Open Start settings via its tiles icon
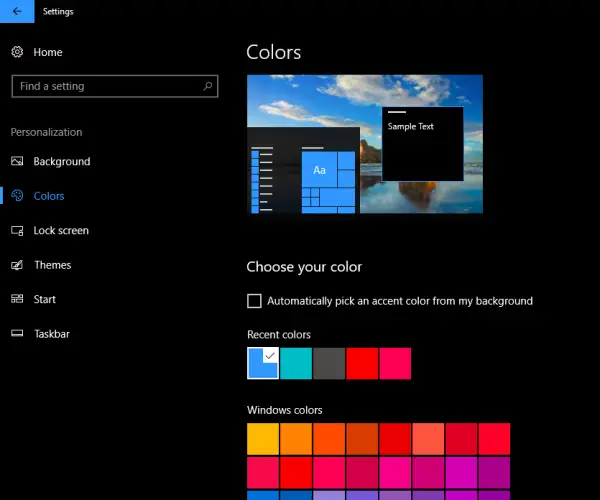Viewport: 600px width, 500px height. [17, 299]
